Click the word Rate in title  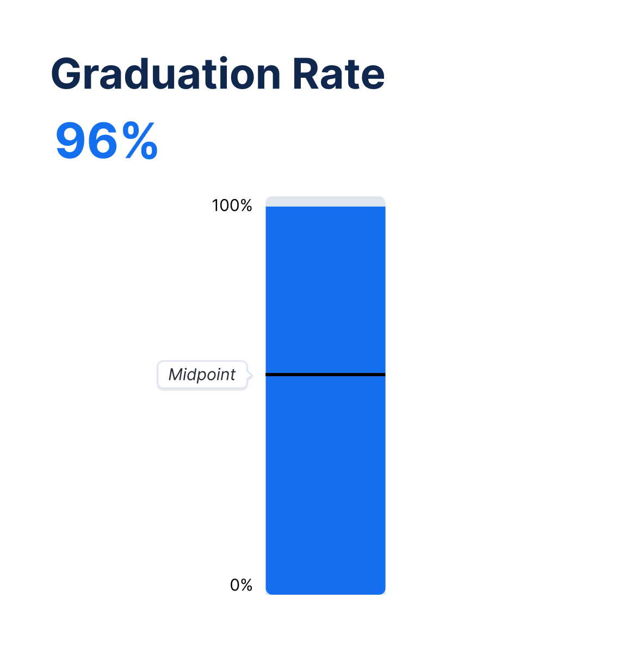tap(339, 74)
